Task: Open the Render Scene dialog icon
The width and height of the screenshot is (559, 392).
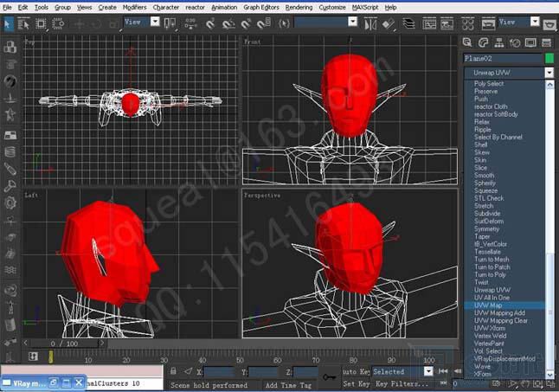Action: point(488,24)
